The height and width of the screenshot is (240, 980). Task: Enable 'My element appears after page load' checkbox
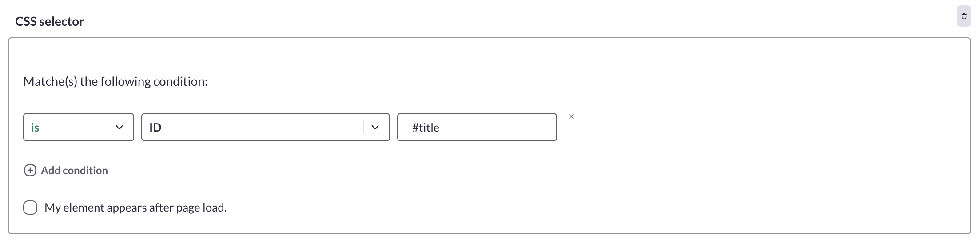[x=30, y=208]
